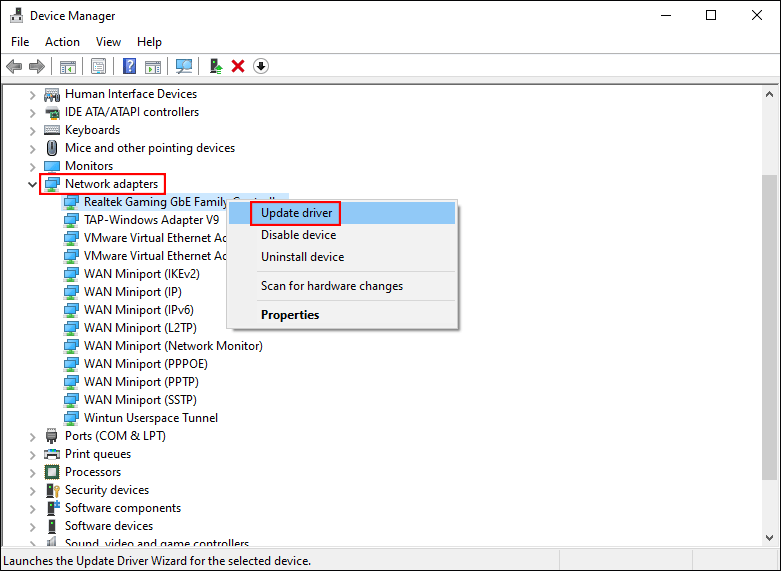Click the Monitors category icon

point(52,166)
